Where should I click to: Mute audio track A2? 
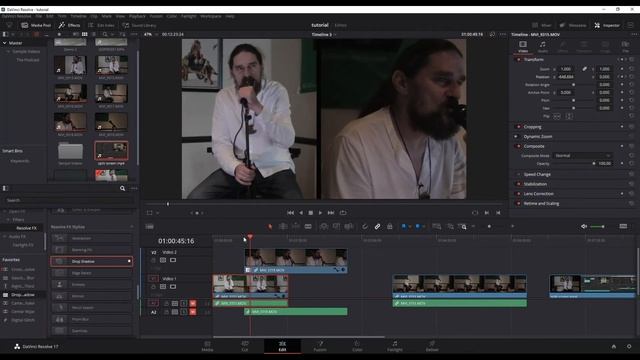click(192, 312)
